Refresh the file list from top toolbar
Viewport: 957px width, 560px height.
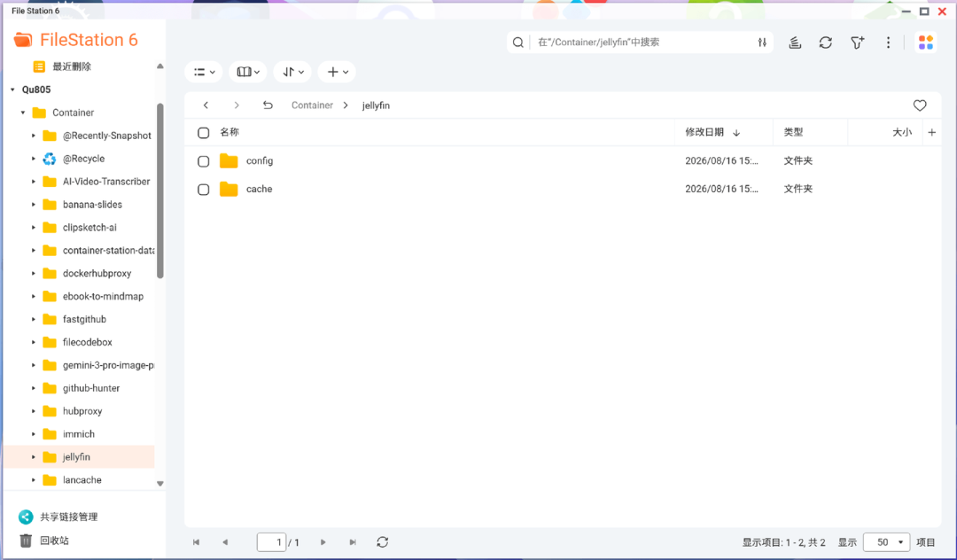click(x=825, y=43)
